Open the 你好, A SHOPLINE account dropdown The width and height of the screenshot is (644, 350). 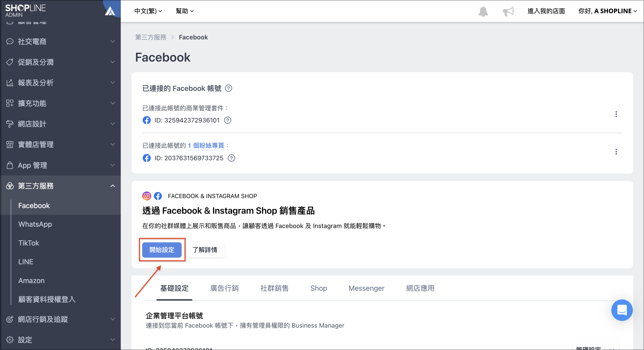pos(608,11)
